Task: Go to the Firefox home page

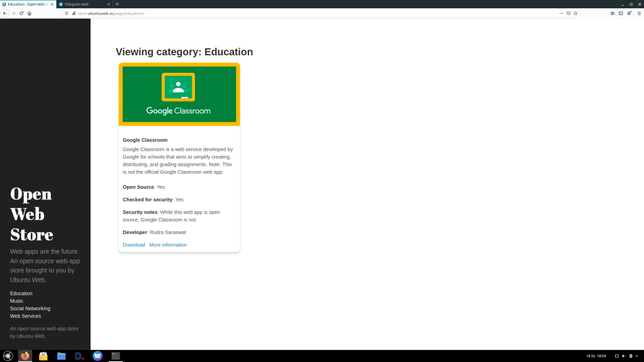Action: pyautogui.click(x=30, y=13)
